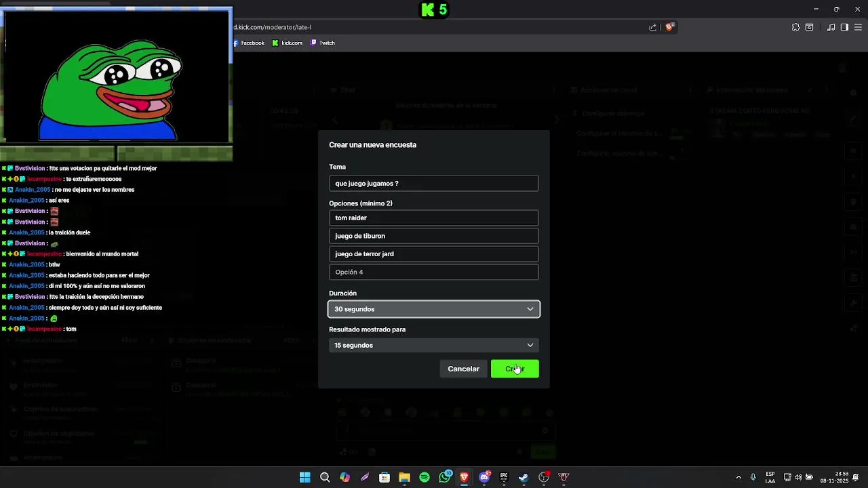Screen dimensions: 868x488
Task: Click the 'tom raider' option field
Action: (x=434, y=218)
